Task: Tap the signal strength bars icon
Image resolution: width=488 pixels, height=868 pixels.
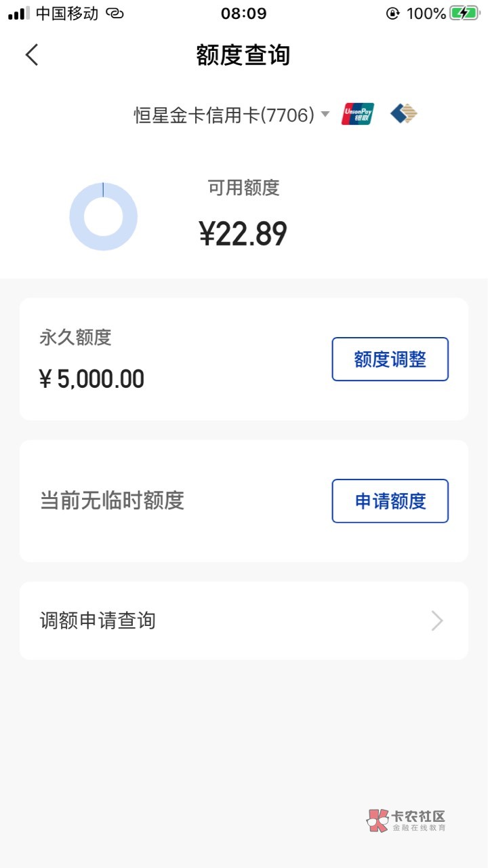Action: [18, 14]
